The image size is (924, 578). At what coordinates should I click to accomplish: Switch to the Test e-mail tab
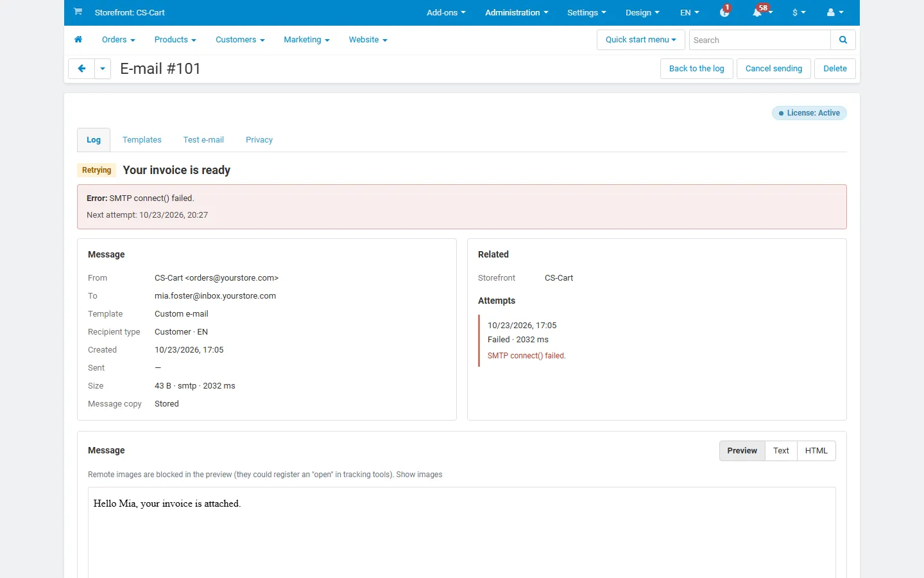pos(203,140)
